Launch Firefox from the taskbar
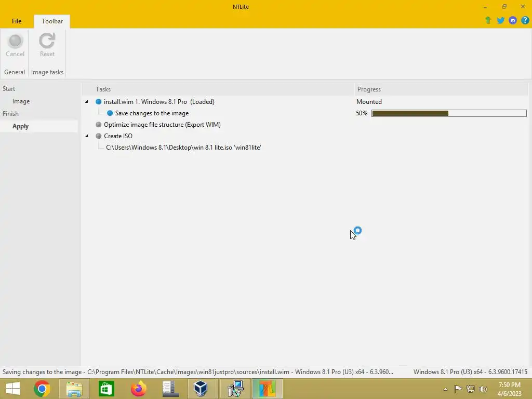The image size is (532, 399). 138,389
